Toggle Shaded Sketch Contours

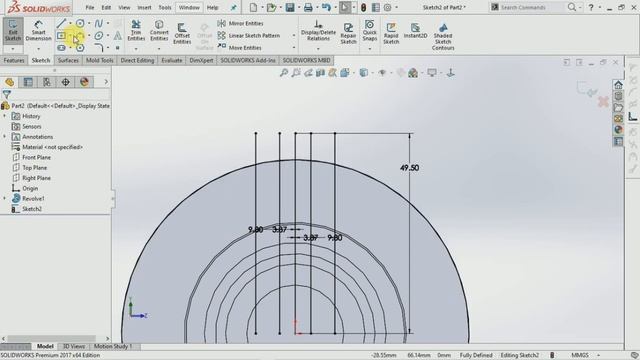[x=443, y=36]
